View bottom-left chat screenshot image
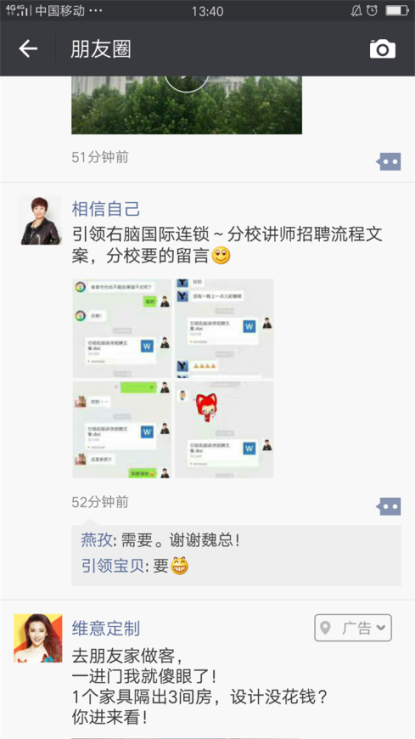415x739 pixels. click(122, 430)
